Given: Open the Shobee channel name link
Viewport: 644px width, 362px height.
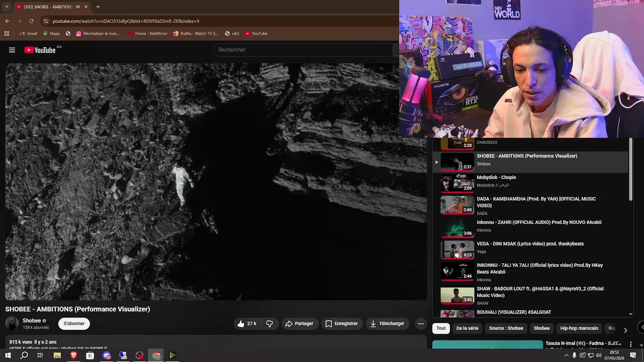Looking at the screenshot, I should (x=32, y=321).
